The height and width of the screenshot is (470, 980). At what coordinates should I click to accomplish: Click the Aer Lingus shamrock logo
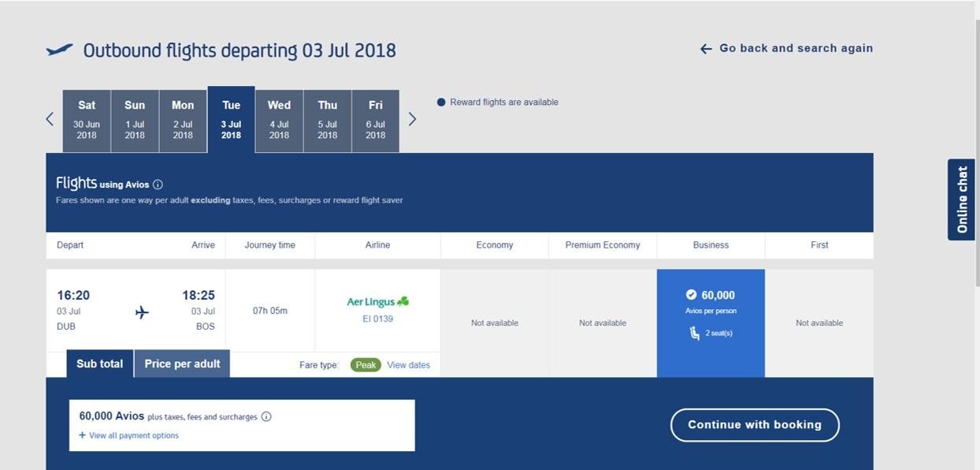[403, 301]
